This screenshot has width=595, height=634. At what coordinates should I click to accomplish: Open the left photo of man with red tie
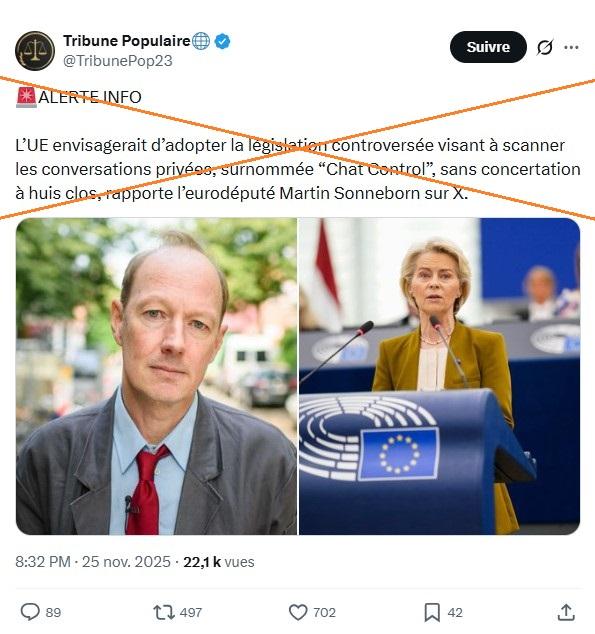coord(156,376)
